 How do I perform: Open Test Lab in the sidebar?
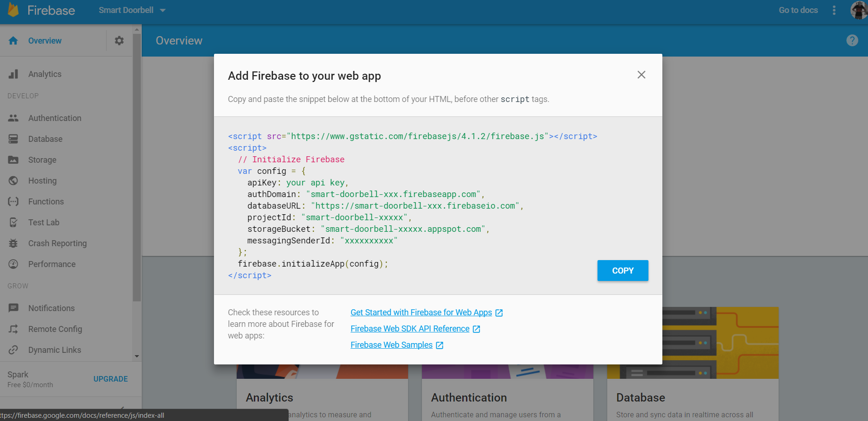[x=44, y=223]
